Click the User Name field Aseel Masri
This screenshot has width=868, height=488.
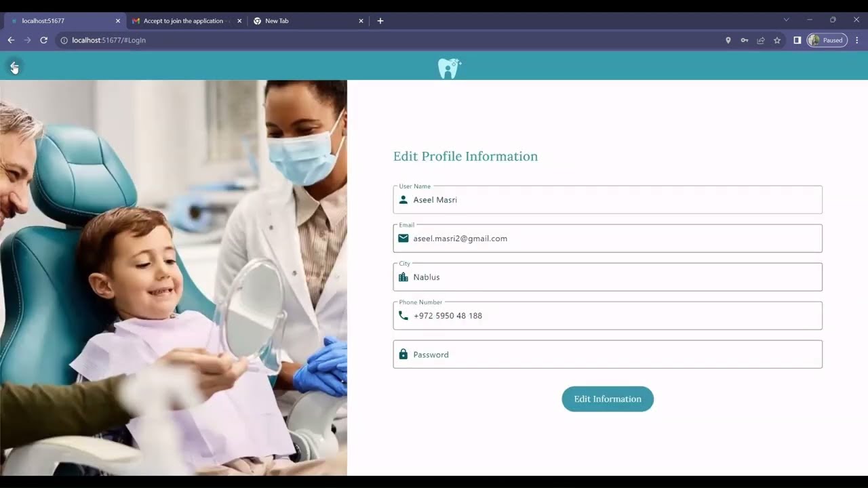tap(608, 200)
